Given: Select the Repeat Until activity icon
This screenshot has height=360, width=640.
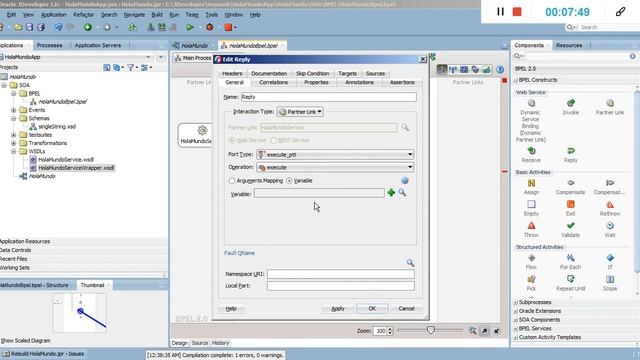Looking at the screenshot, I should coord(571,279).
